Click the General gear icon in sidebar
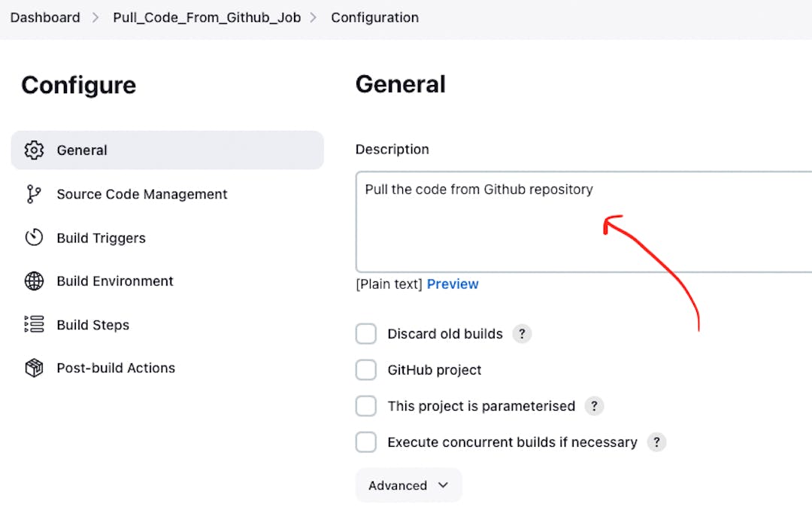Screen dimensions: 812x528 pos(34,150)
